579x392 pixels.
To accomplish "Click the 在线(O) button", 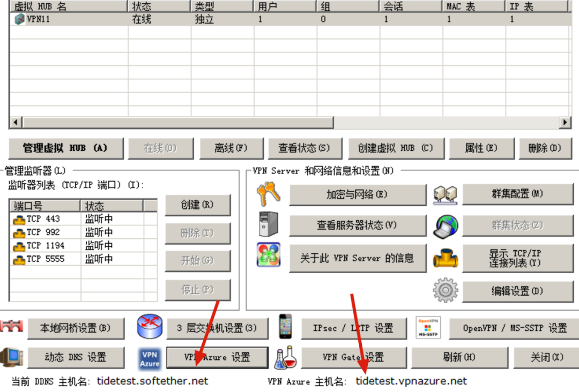I will (161, 148).
